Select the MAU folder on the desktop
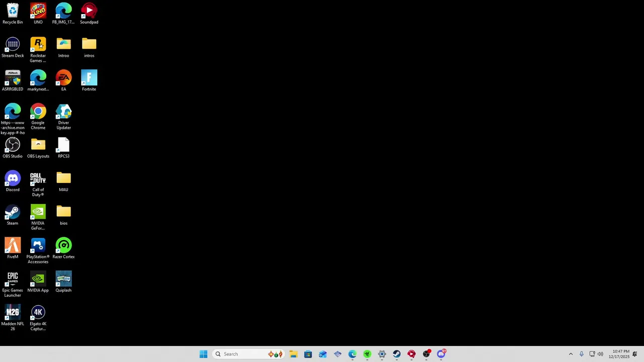This screenshot has height=362, width=644. [x=63, y=182]
